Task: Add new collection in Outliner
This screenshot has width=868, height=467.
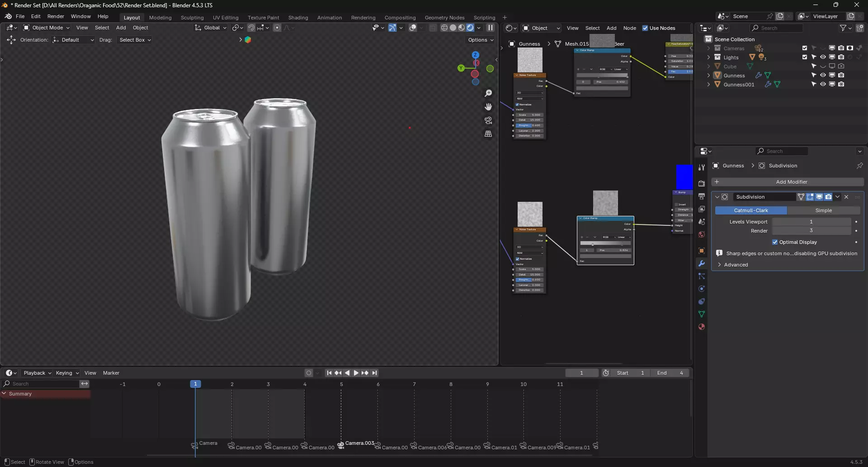Action: (860, 28)
